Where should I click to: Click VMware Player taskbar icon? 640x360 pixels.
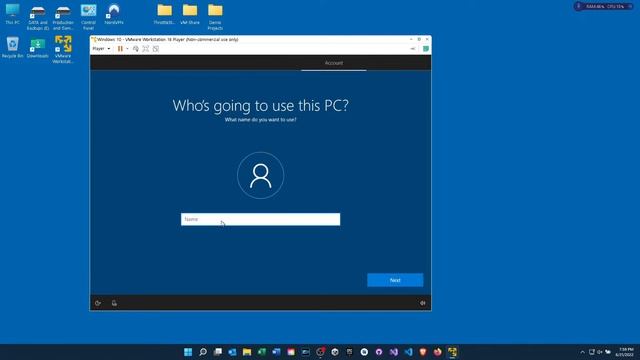pos(452,352)
